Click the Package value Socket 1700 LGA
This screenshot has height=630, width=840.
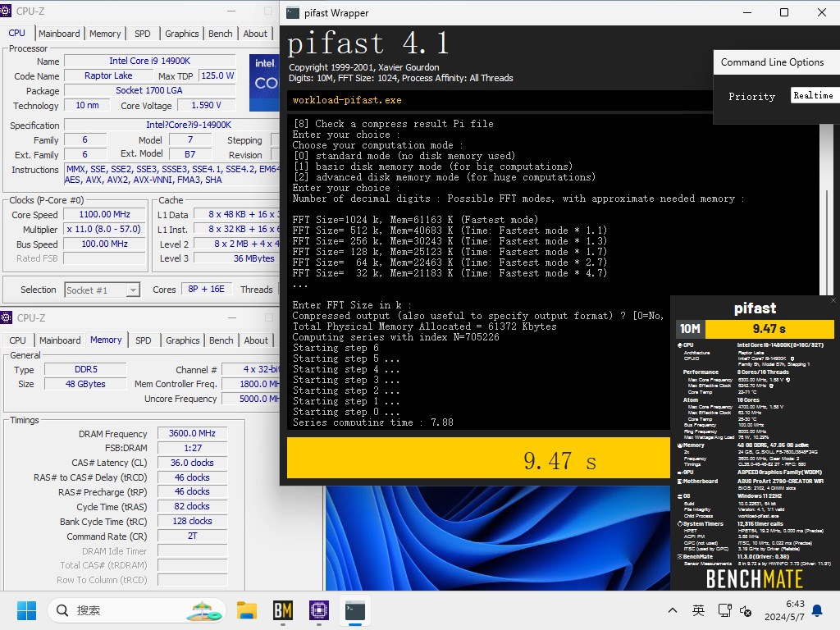pyautogui.click(x=149, y=90)
